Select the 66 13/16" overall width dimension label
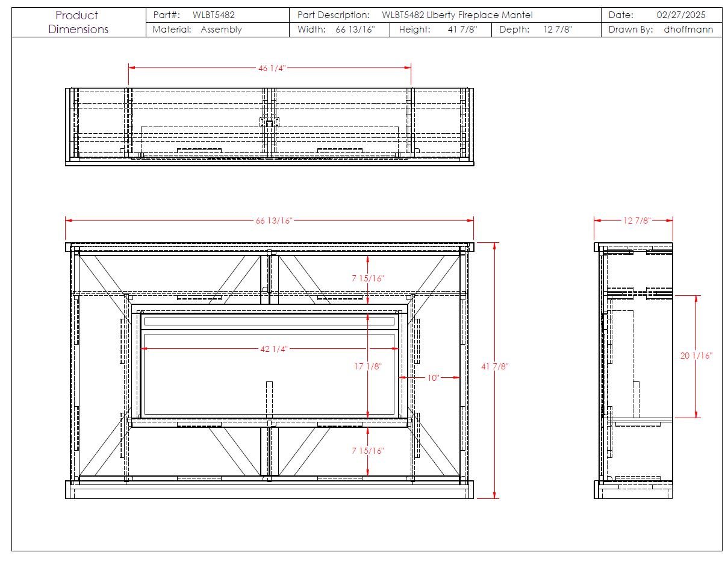The width and height of the screenshot is (728, 561). pyautogui.click(x=273, y=221)
